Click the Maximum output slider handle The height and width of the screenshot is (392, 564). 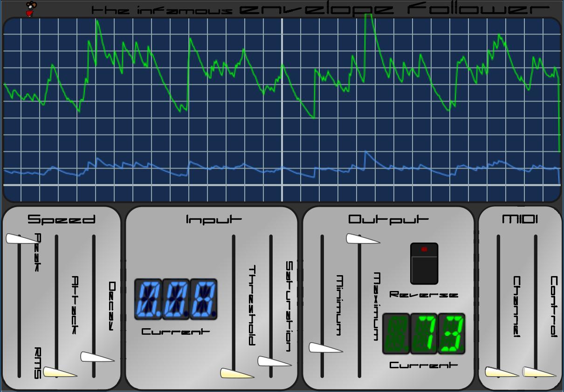(363, 239)
